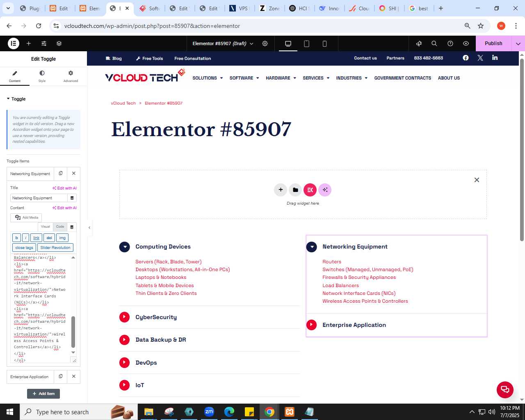This screenshot has height=420, width=525.
Task: Remove the Networking Equipment item
Action: pyautogui.click(x=74, y=173)
